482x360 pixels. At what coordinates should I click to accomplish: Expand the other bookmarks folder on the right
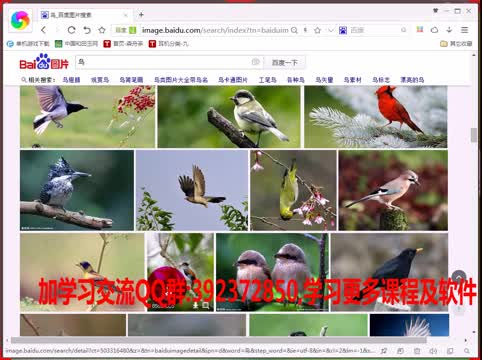(x=456, y=44)
